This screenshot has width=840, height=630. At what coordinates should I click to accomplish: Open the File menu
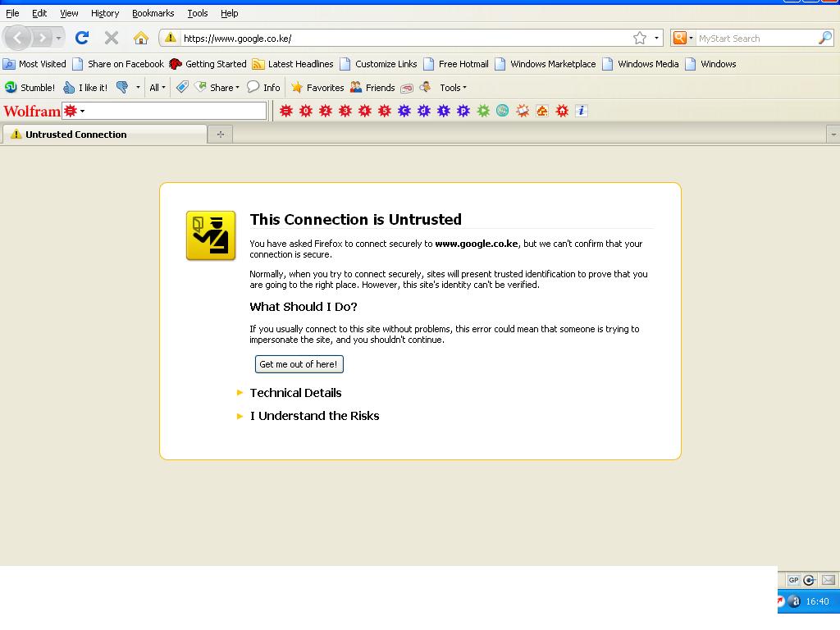click(12, 13)
